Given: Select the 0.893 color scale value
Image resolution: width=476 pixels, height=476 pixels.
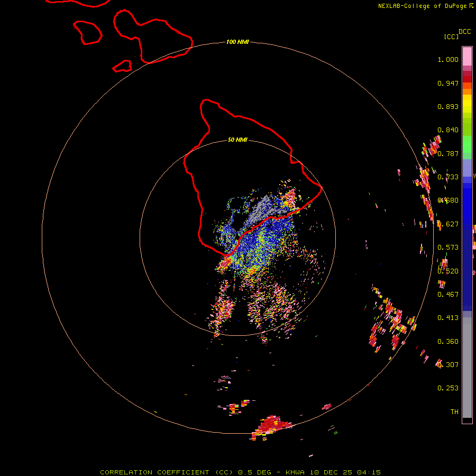Looking at the screenshot, I should (448, 106).
